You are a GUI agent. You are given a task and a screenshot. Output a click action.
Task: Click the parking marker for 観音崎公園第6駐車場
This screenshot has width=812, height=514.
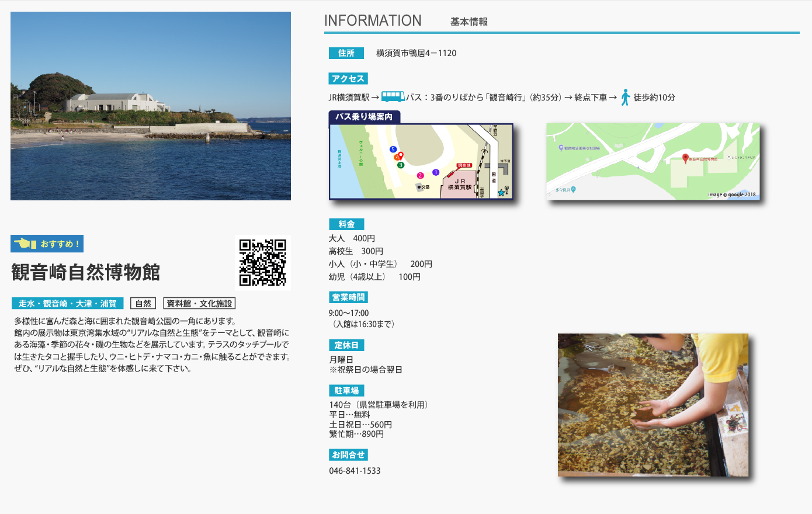pos(561,148)
